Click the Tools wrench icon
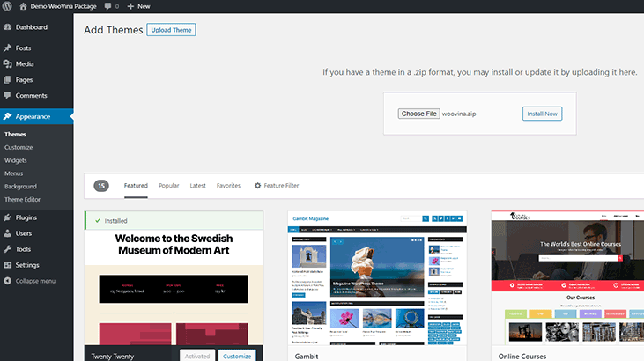 pos(7,249)
